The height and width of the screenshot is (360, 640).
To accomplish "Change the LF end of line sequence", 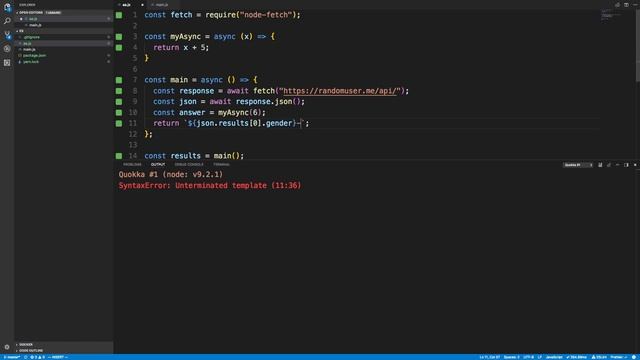I will point(540,357).
